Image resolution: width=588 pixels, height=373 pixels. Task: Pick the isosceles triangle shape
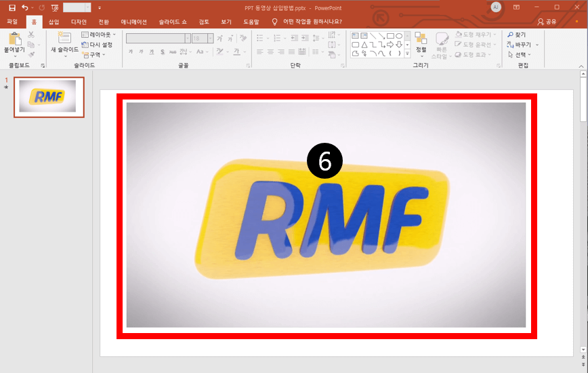click(364, 45)
